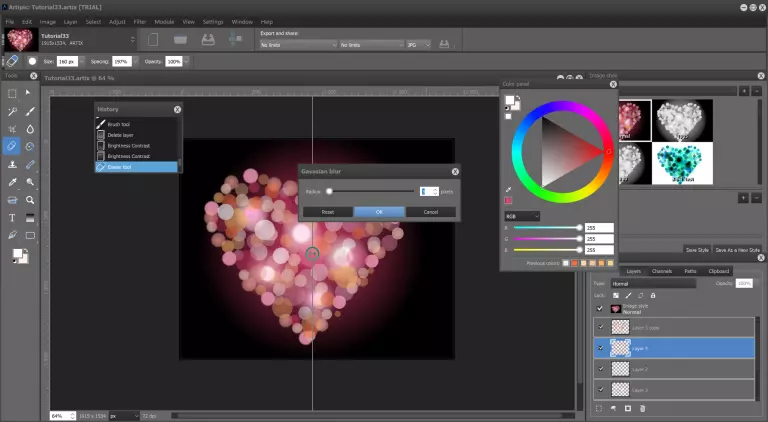Uncheck the Image style layer checkbox

(x=600, y=309)
